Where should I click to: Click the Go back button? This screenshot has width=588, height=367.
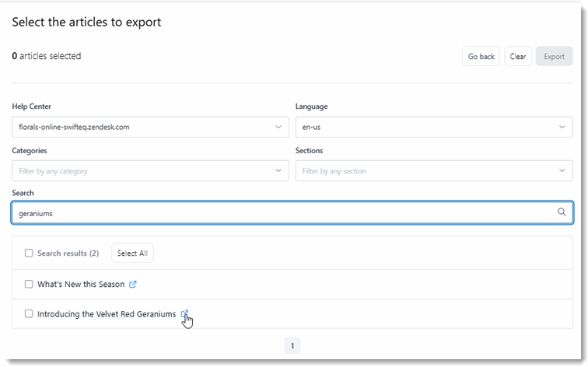click(481, 56)
